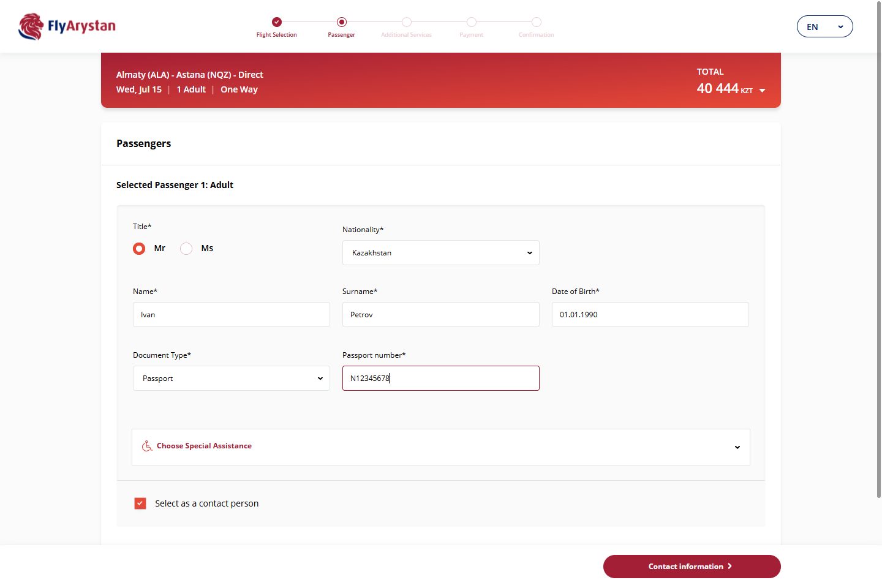Toggle Select as a contact person checkbox
The width and height of the screenshot is (882, 588).
point(140,503)
